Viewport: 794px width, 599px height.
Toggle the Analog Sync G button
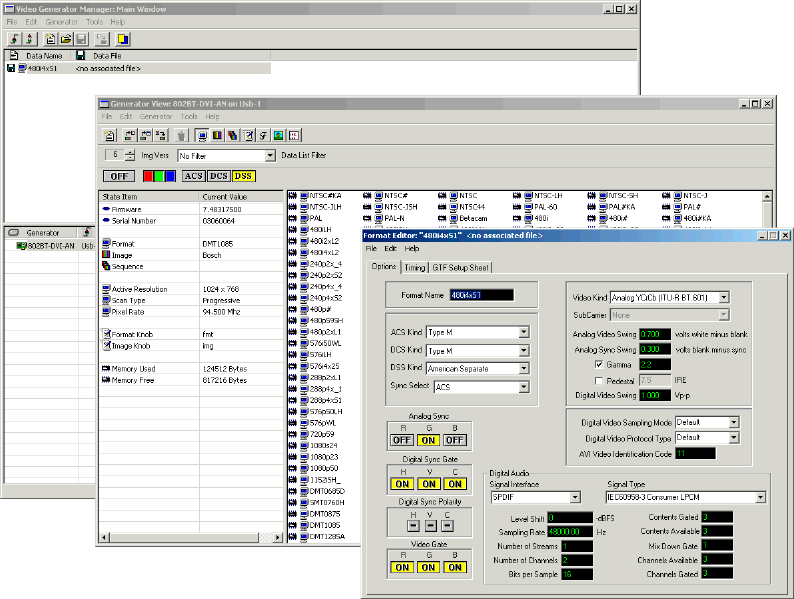[x=427, y=438]
